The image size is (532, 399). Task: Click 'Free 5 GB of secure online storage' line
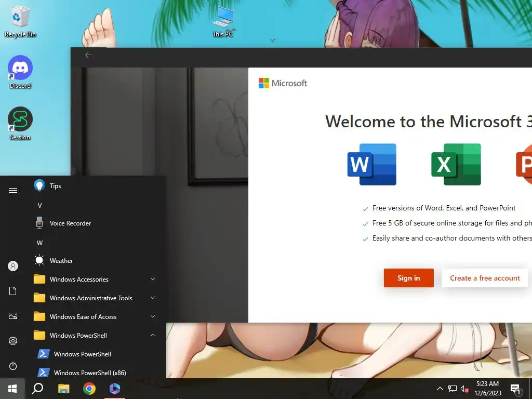pos(452,223)
